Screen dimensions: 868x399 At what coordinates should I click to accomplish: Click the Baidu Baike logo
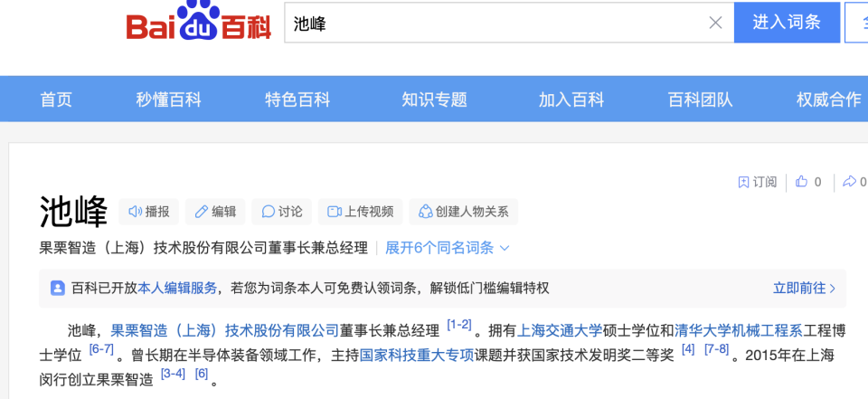199,22
